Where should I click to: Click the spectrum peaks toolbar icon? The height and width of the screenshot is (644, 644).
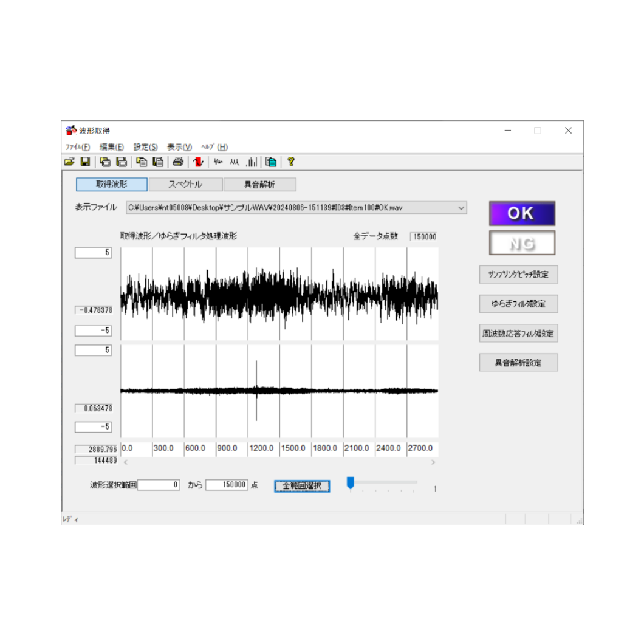tap(235, 162)
